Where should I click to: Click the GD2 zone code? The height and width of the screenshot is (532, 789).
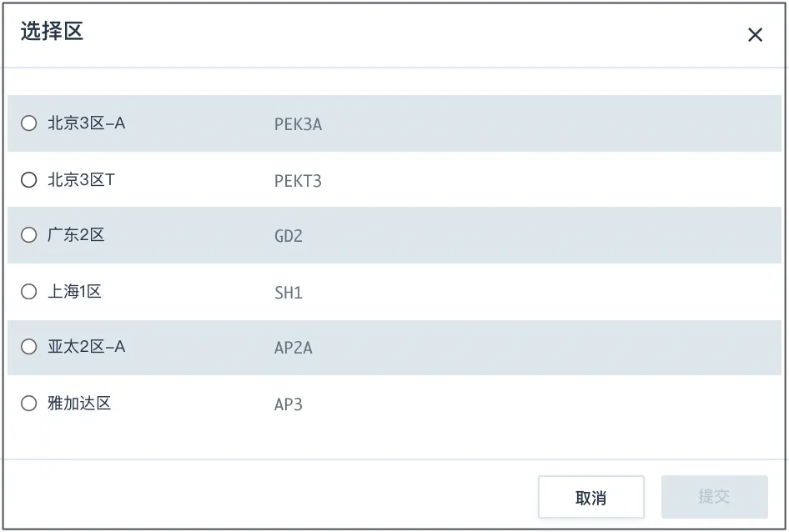pyautogui.click(x=289, y=236)
